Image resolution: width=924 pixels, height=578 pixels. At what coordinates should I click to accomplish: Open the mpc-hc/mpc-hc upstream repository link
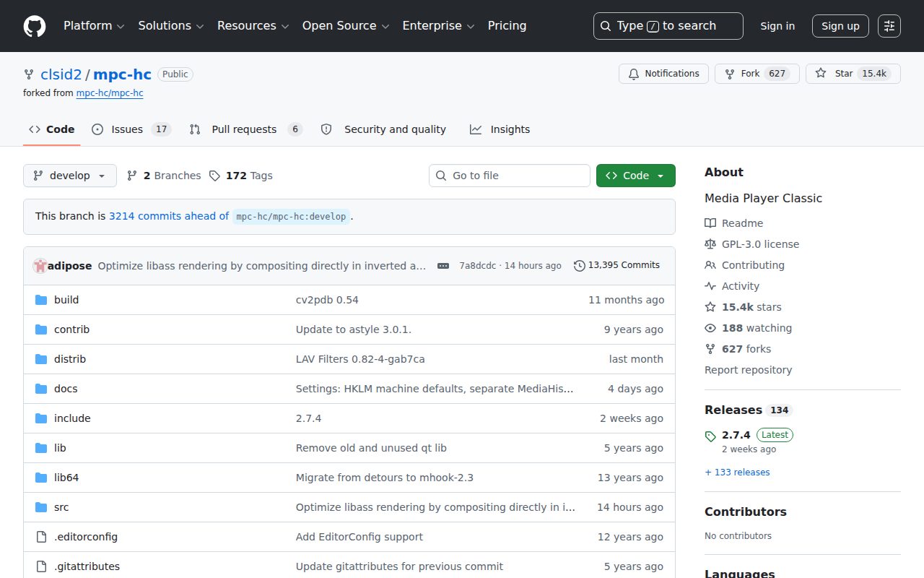pos(110,93)
